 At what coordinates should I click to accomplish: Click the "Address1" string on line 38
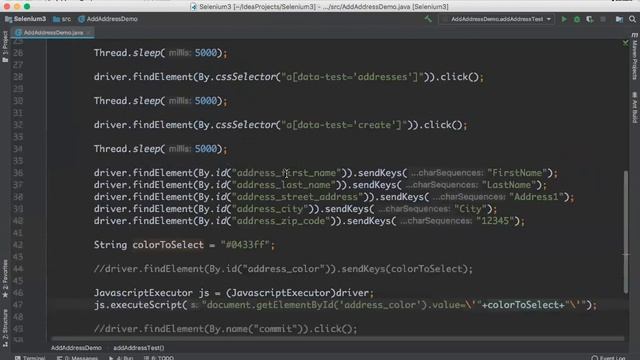click(536, 197)
